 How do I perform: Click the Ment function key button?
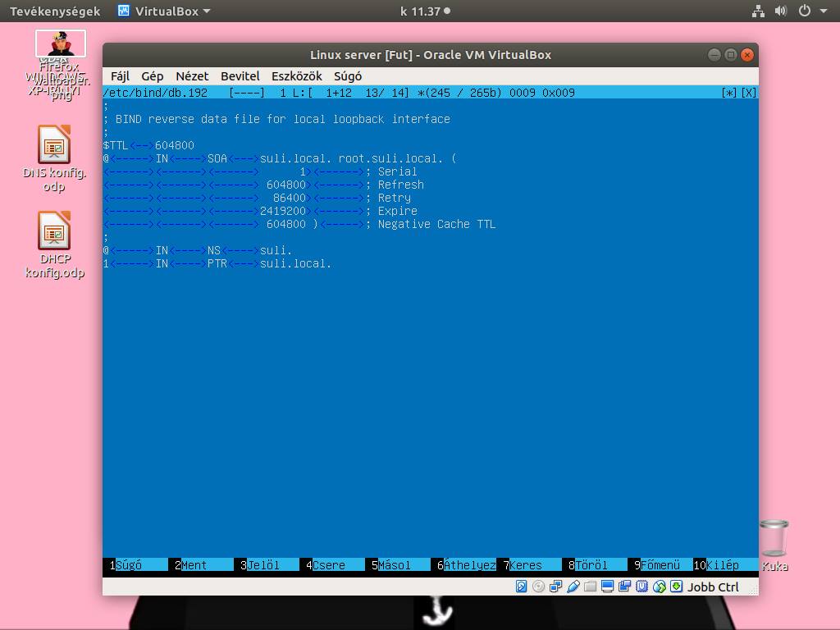(194, 565)
